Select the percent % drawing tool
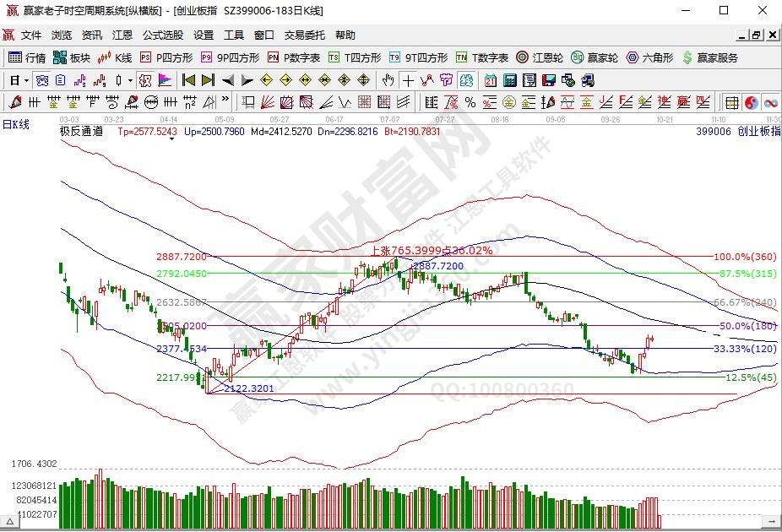 pyautogui.click(x=470, y=102)
